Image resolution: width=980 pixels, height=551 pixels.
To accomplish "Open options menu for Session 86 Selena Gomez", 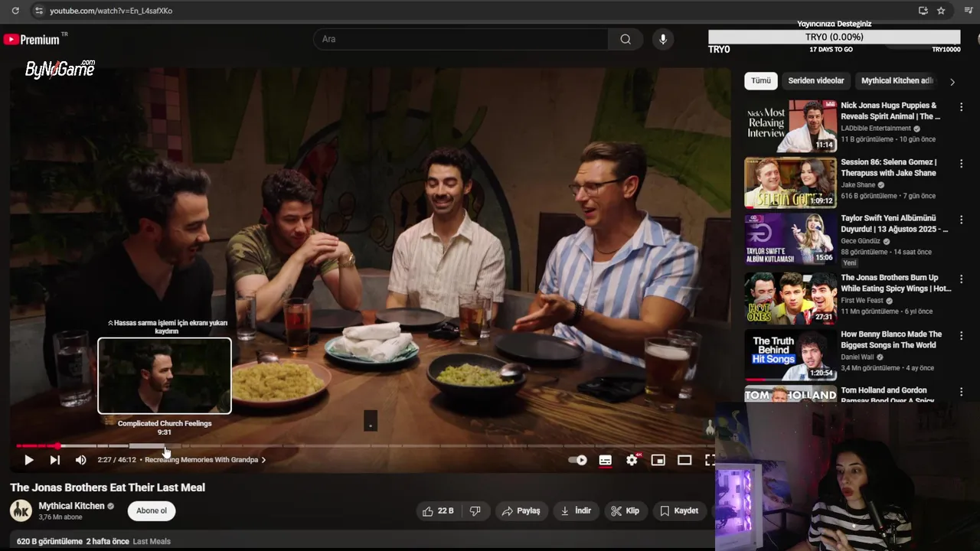I will coord(961,163).
